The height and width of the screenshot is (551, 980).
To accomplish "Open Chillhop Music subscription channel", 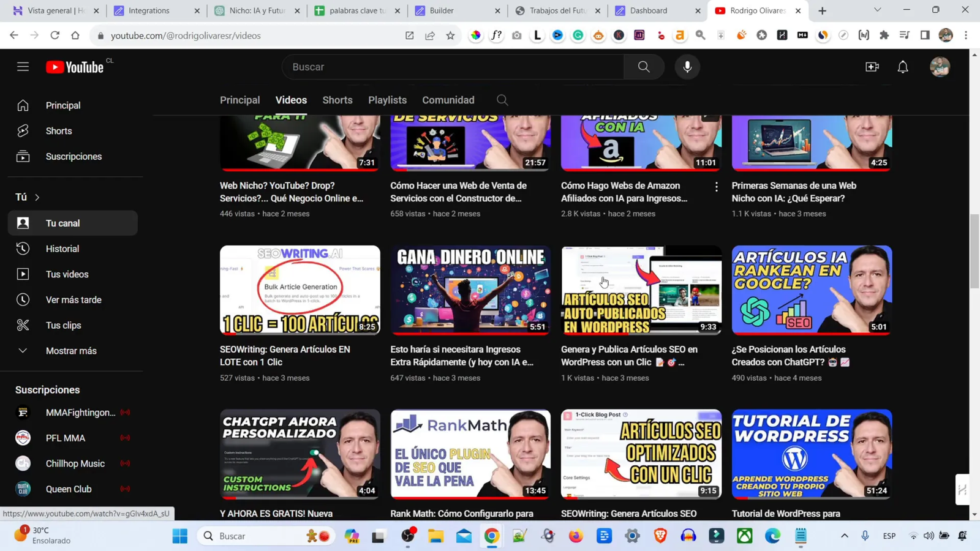I will 75,463.
